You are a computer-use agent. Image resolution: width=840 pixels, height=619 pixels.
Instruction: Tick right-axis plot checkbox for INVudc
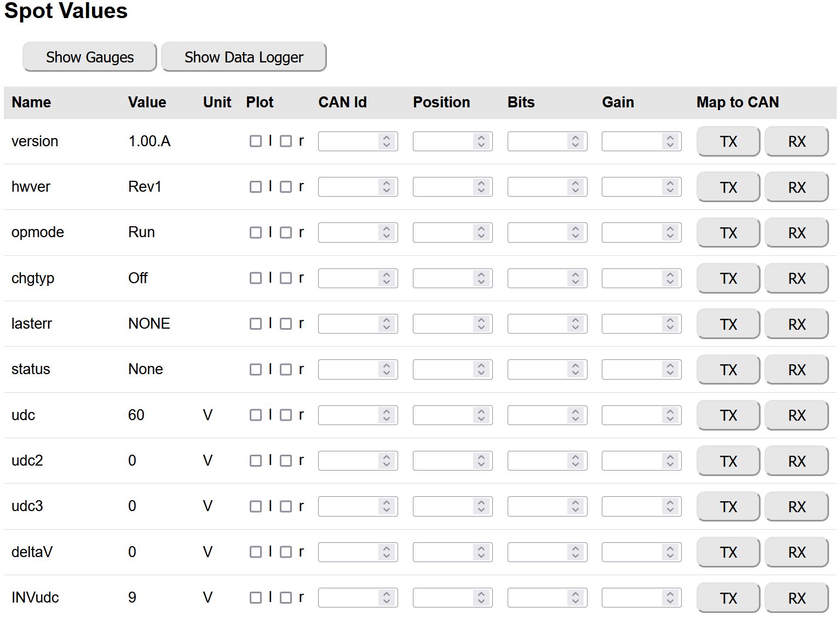click(286, 598)
